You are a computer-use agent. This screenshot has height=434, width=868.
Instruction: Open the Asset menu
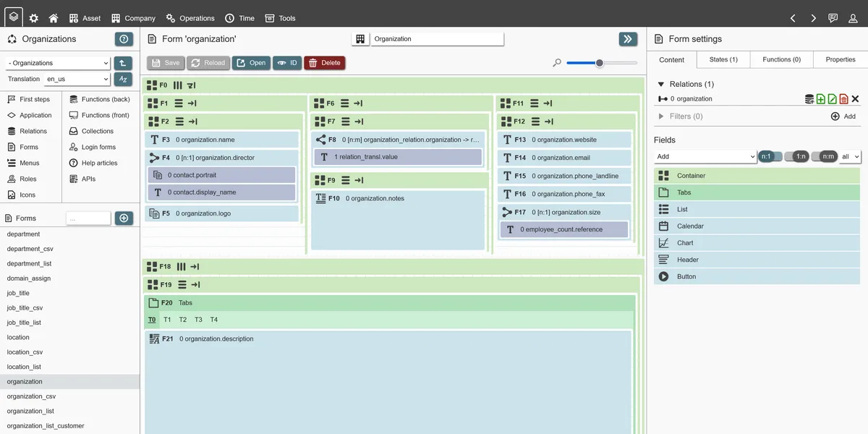point(85,18)
